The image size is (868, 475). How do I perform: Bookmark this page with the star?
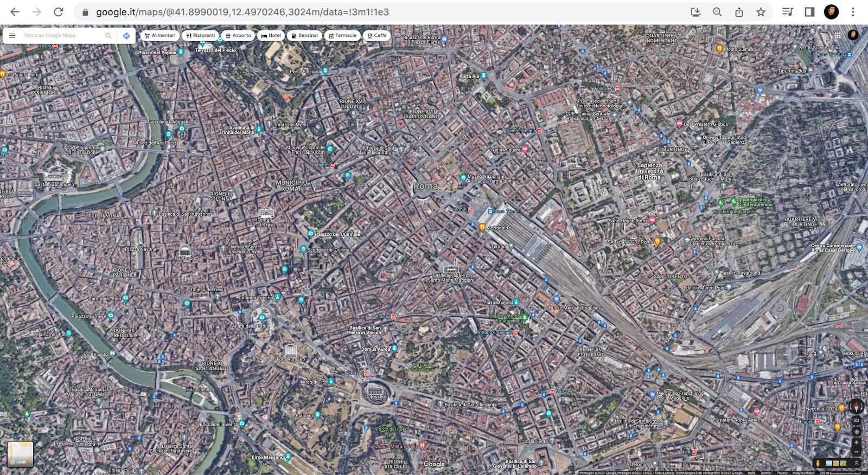pyautogui.click(x=761, y=12)
